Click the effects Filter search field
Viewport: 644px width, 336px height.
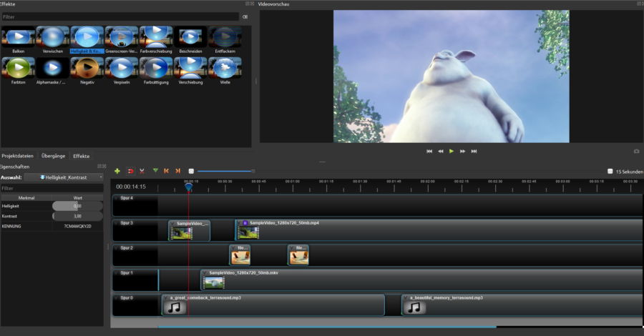pyautogui.click(x=119, y=16)
